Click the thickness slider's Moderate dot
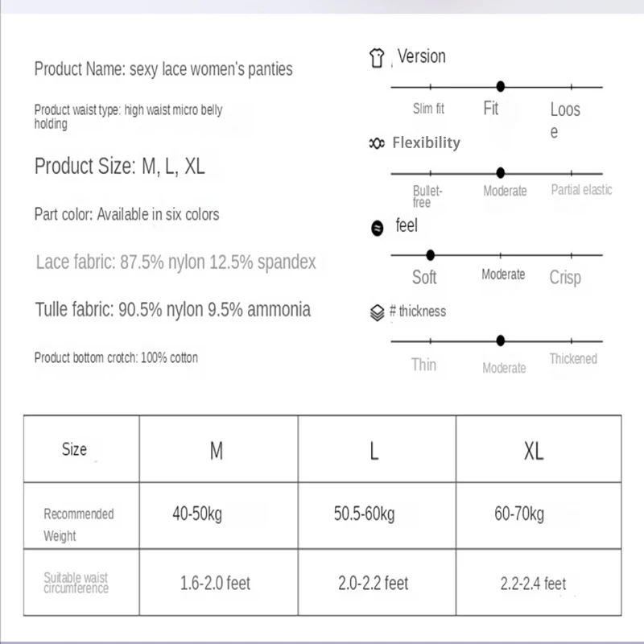 click(x=501, y=341)
